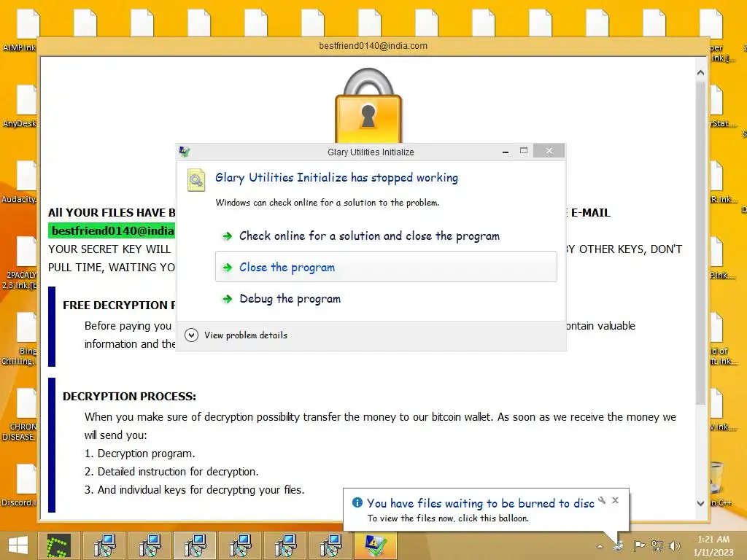Image resolution: width=747 pixels, height=560 pixels.
Task: Dismiss the burn-to-disc balloon with its X
Action: (615, 500)
